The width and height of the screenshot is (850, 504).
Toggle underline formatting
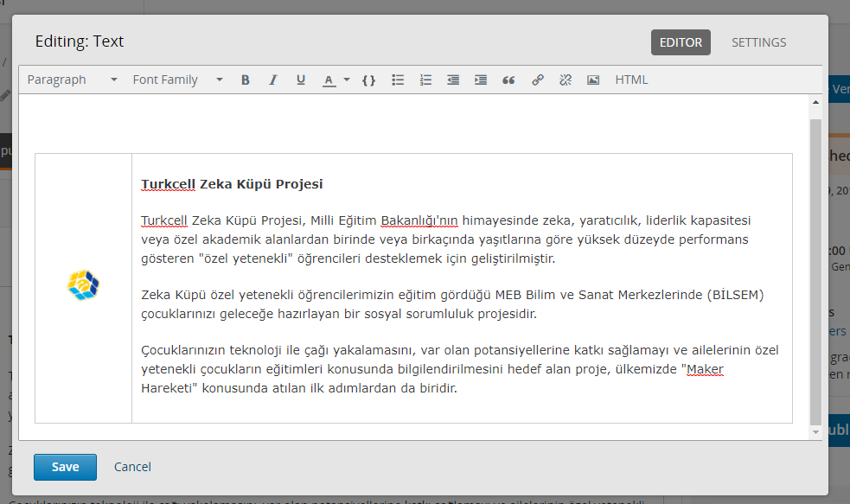click(x=301, y=80)
